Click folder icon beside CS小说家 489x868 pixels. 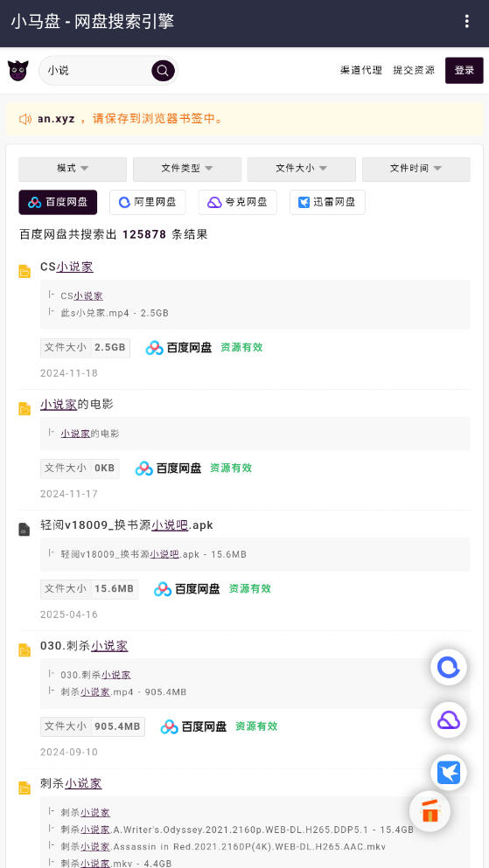[x=24, y=271]
